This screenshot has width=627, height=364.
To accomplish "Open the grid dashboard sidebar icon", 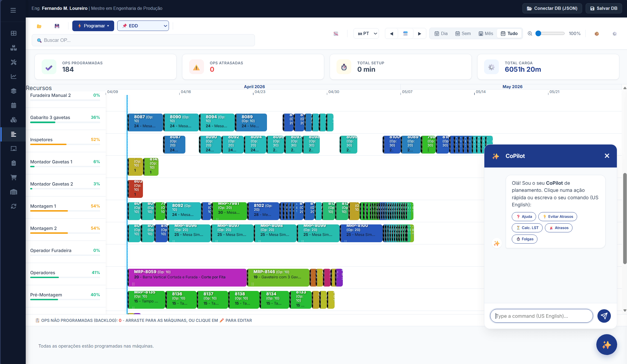I will (13, 33).
